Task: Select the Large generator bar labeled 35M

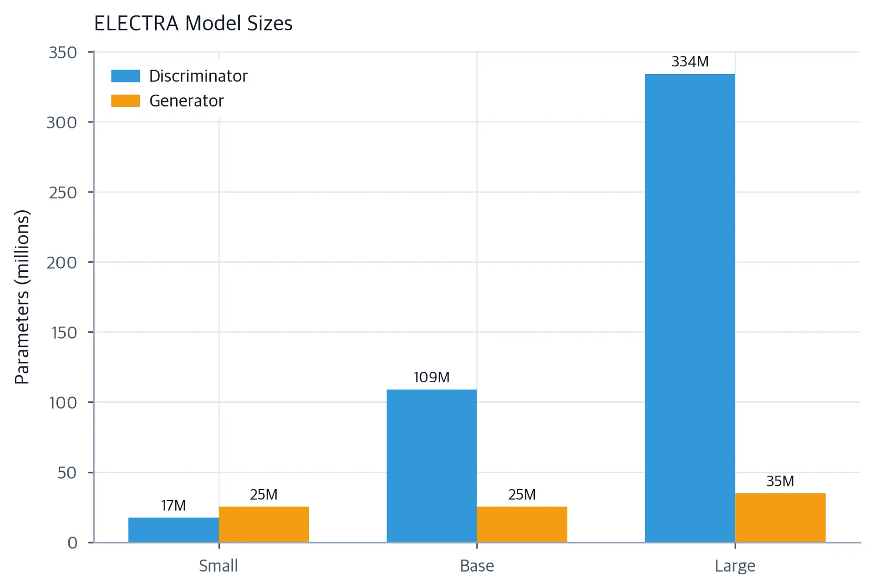Action: tap(780, 517)
